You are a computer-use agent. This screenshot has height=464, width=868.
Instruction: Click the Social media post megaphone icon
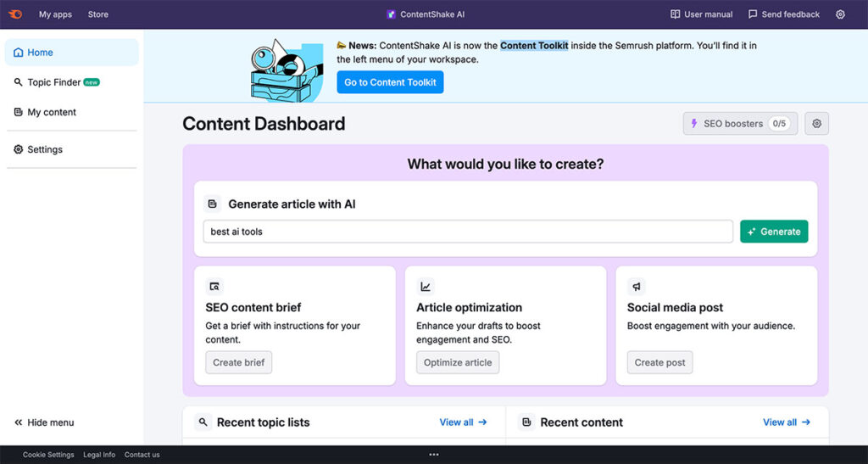[637, 287]
